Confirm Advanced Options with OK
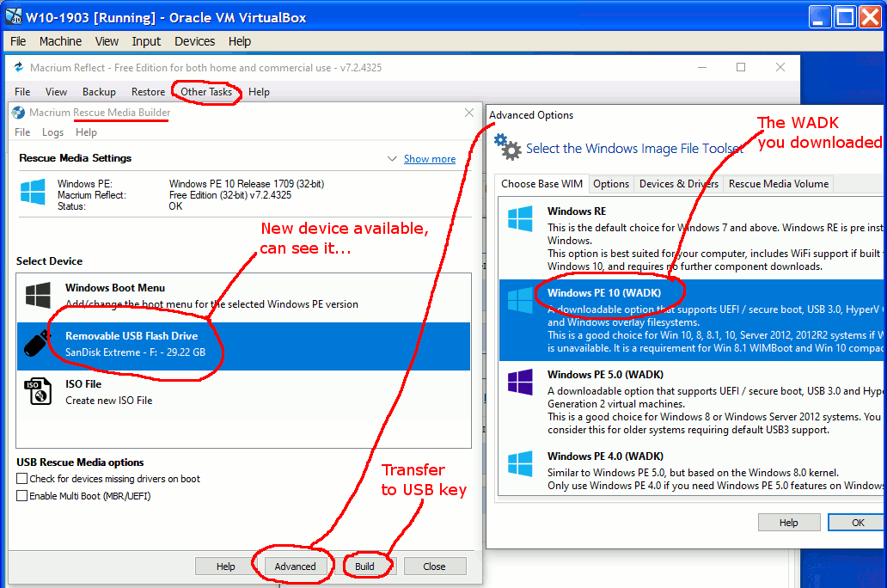 [858, 523]
